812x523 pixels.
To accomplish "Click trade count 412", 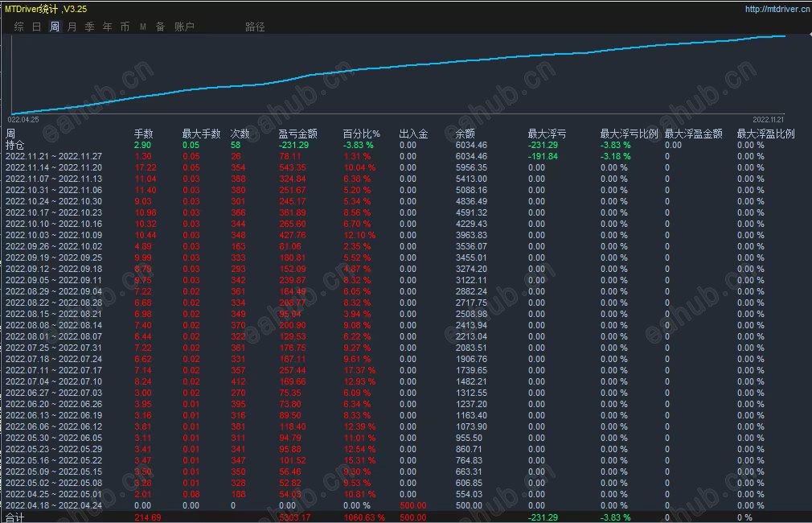I will coord(238,381).
